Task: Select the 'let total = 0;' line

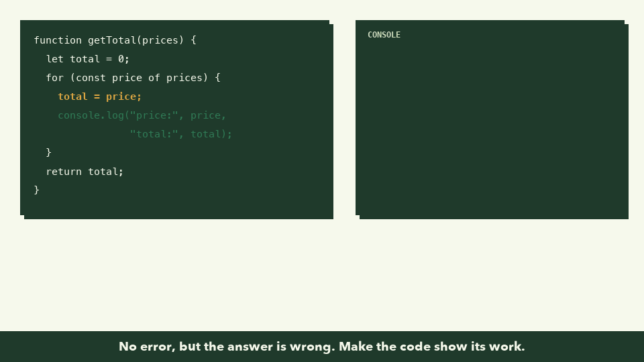Action: pyautogui.click(x=87, y=59)
